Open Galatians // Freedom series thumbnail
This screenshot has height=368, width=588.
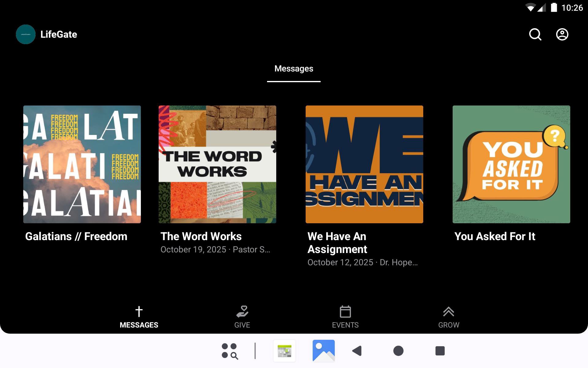point(82,164)
